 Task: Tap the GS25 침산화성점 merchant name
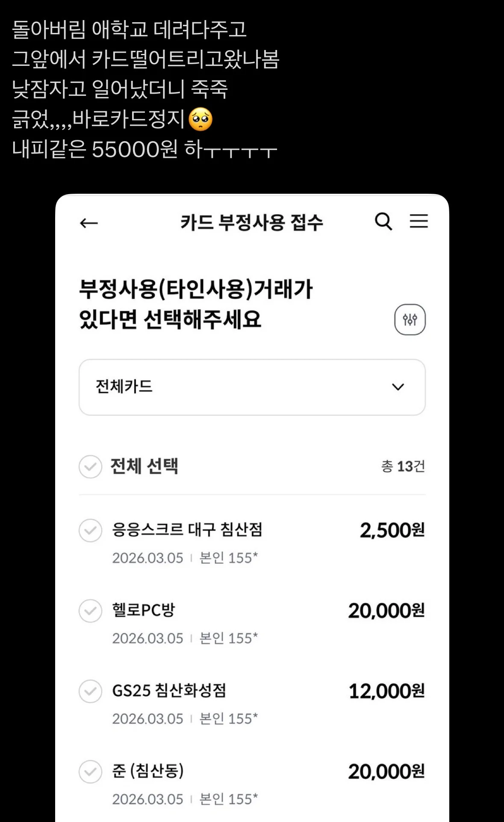(169, 690)
